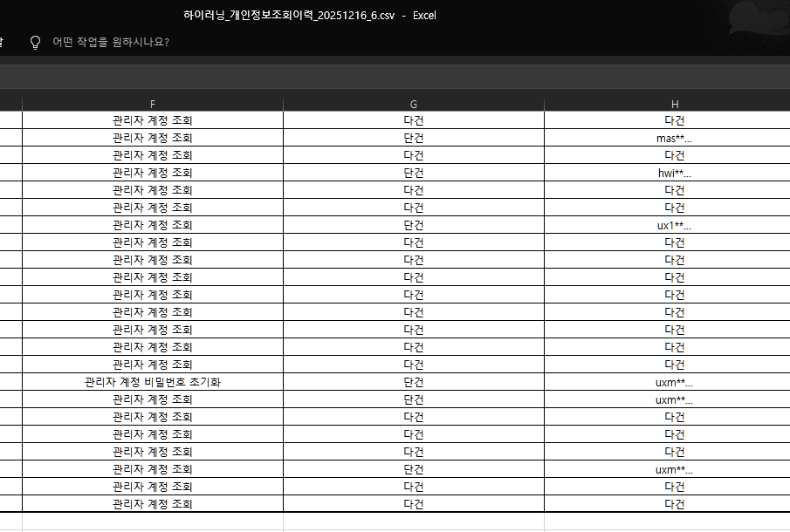The height and width of the screenshot is (532, 790).
Task: Select '관리자 계정 조회' in the 'mas**...' row
Action: (x=153, y=138)
